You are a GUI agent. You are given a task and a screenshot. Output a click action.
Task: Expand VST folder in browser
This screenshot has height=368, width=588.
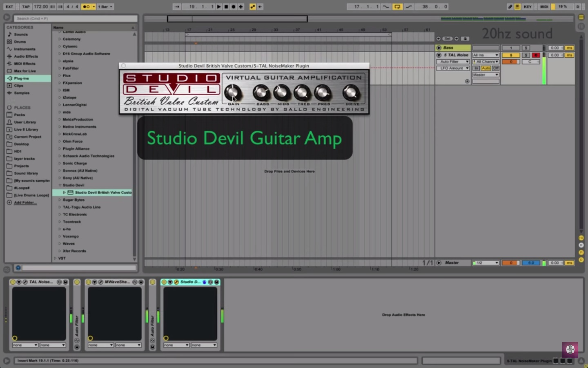pos(55,258)
